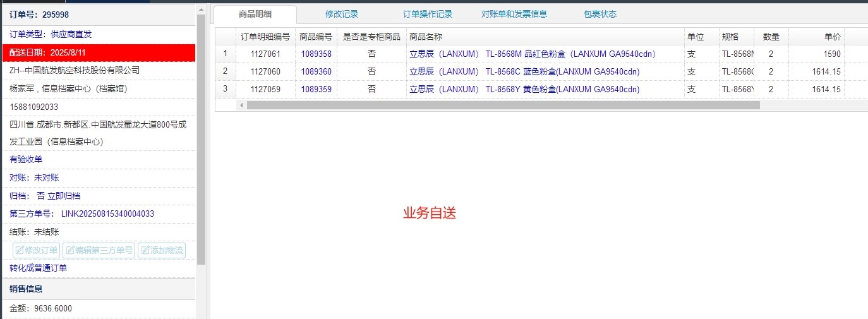Open the 对账单和发票信息 tab
This screenshot has height=319, width=868.
pos(514,14)
